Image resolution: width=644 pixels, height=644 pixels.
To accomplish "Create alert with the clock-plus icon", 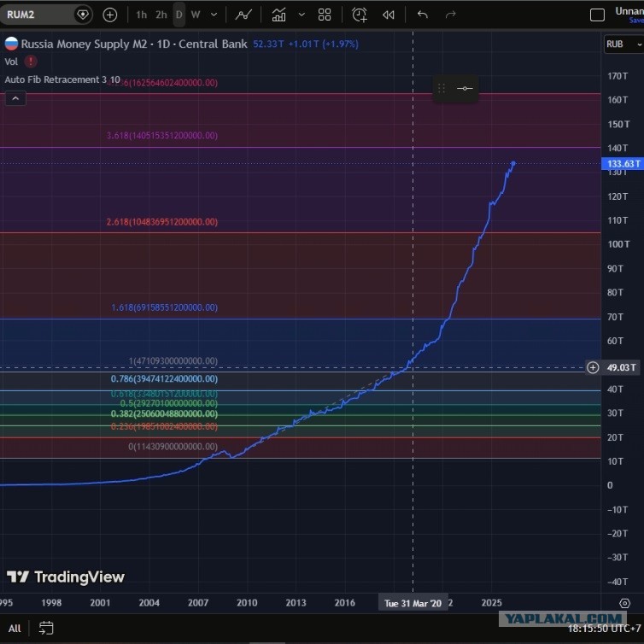I will (x=360, y=15).
